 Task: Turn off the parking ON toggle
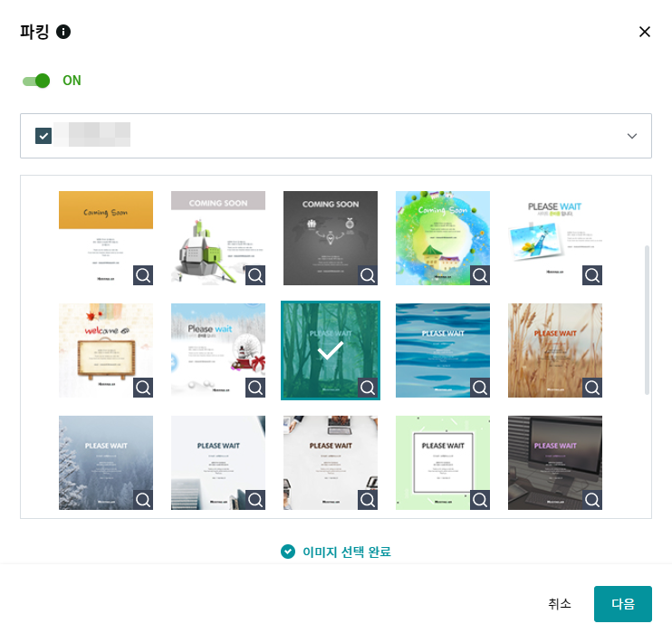tap(36, 81)
